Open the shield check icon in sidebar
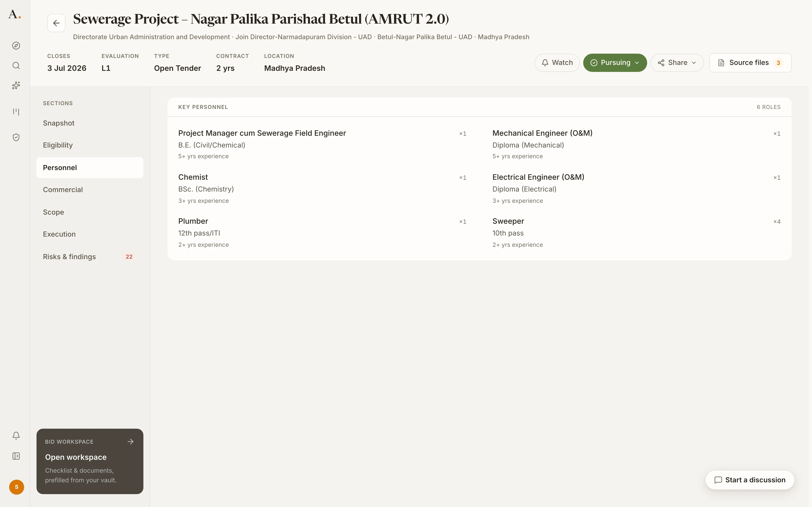The image size is (812, 507). coord(16,137)
